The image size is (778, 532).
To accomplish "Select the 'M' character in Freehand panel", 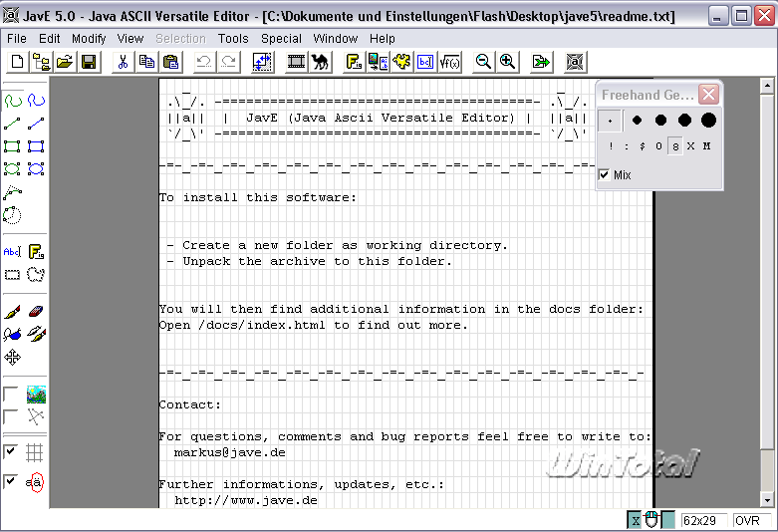I will coord(706,145).
